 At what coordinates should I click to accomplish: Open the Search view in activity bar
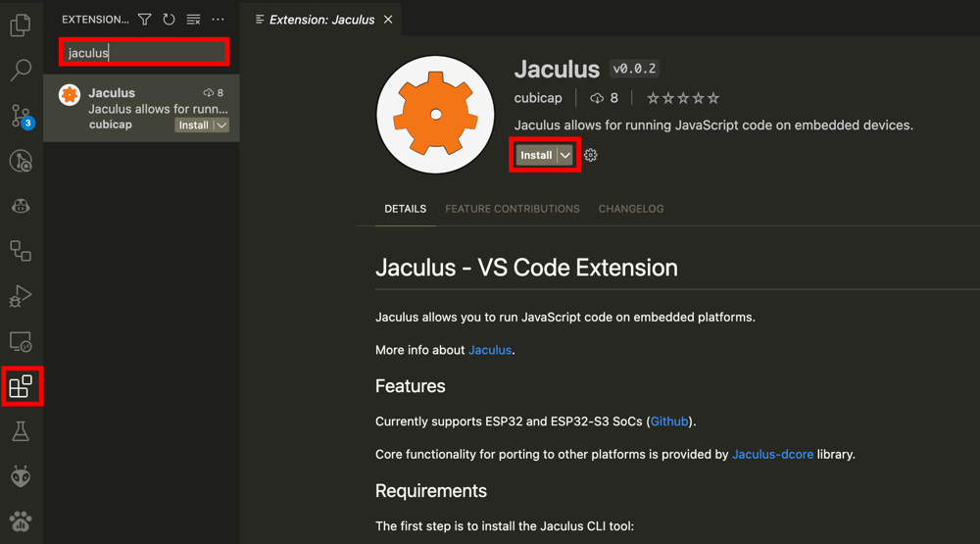(21, 70)
